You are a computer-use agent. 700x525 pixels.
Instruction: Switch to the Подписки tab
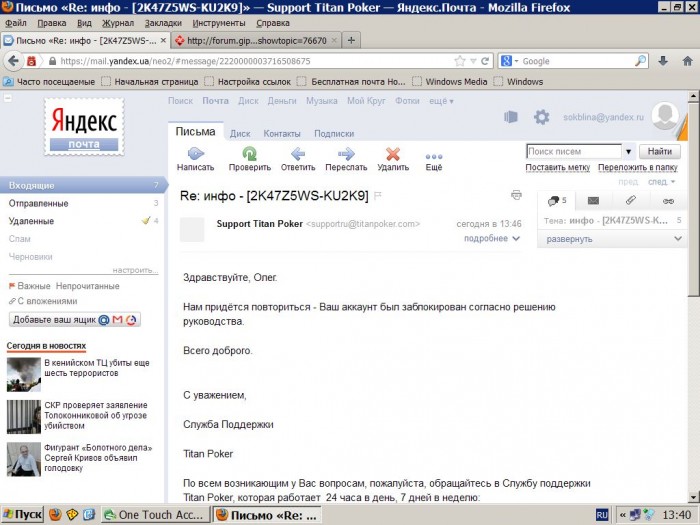click(334, 133)
